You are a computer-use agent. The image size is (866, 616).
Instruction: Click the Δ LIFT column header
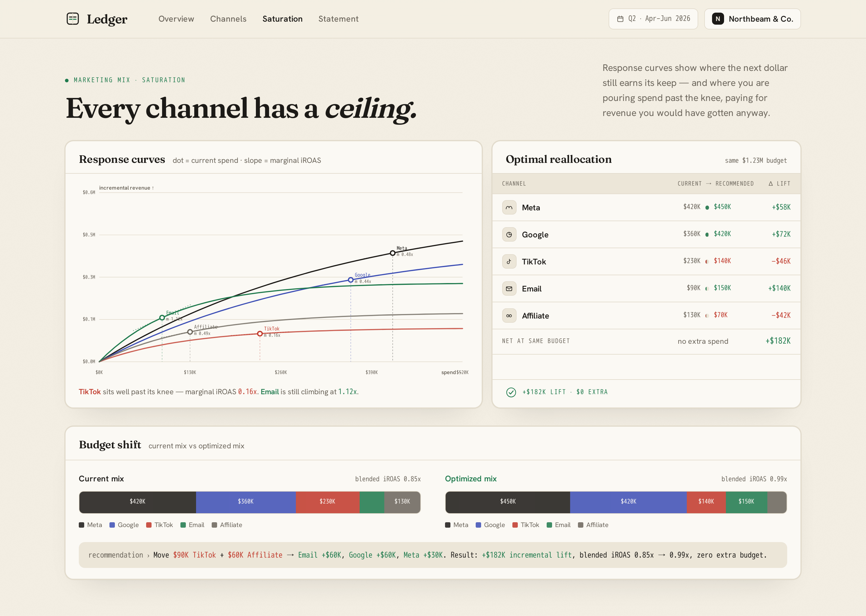tap(779, 184)
